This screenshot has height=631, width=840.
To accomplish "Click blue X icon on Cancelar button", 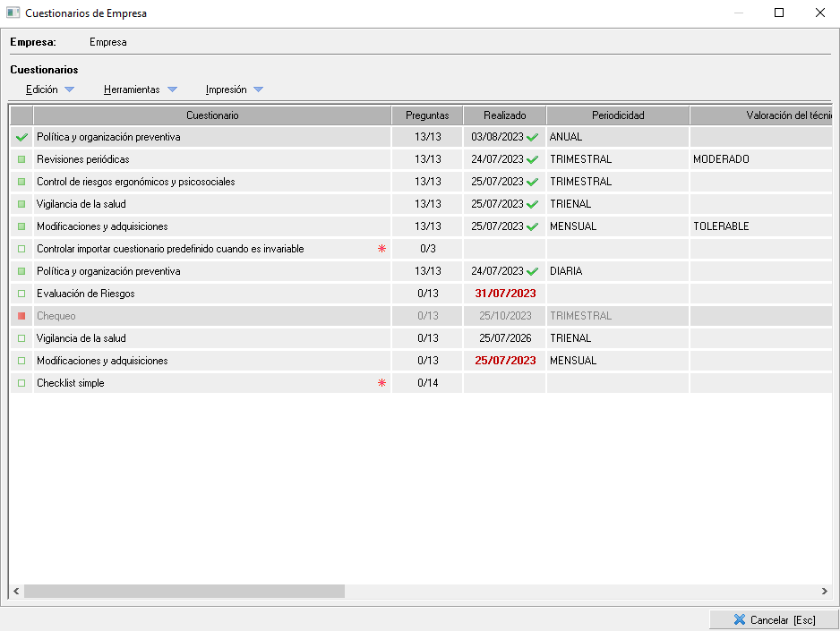I will 739,619.
